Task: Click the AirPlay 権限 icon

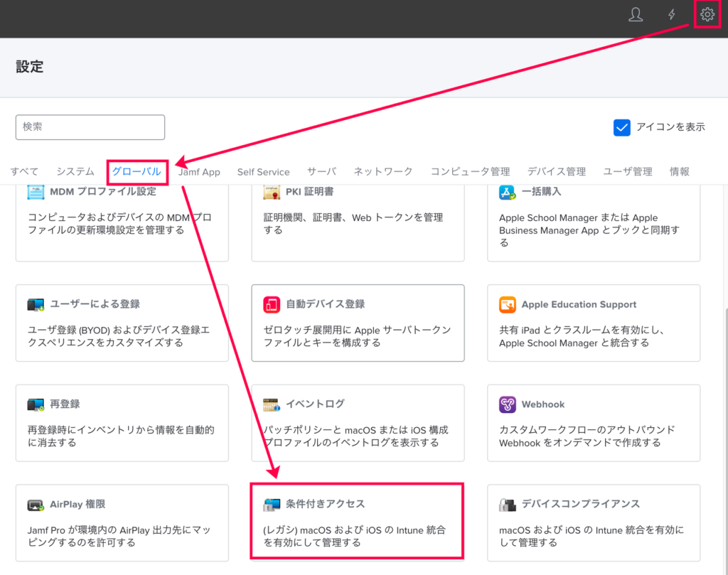Action: click(x=36, y=505)
